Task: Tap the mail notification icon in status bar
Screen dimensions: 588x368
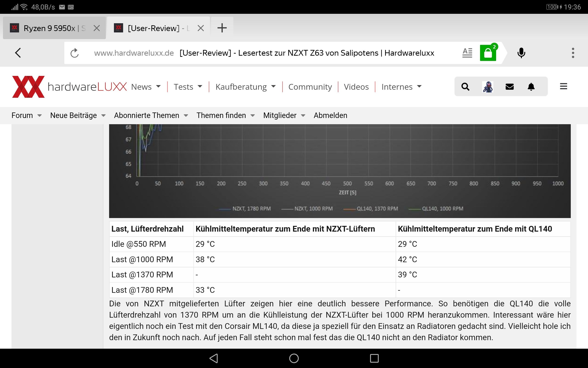Action: (x=62, y=7)
